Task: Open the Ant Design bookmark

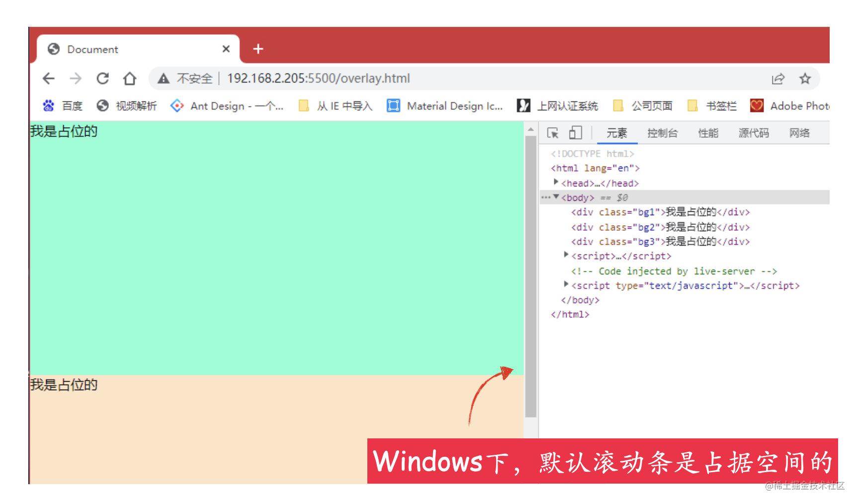Action: [x=227, y=106]
